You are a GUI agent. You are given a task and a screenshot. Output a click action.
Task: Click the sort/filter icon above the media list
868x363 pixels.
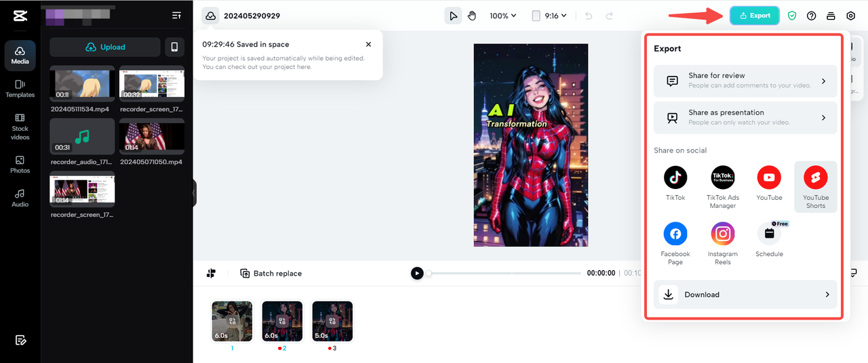176,16
